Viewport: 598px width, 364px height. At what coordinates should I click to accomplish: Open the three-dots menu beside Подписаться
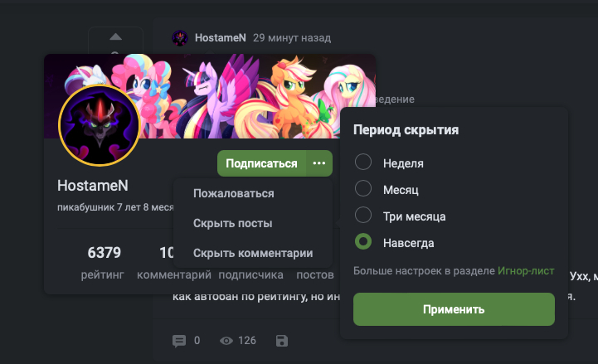(319, 163)
